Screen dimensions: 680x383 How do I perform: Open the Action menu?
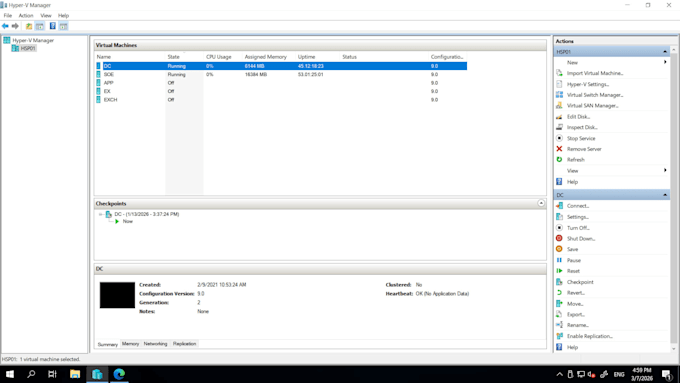(x=26, y=15)
